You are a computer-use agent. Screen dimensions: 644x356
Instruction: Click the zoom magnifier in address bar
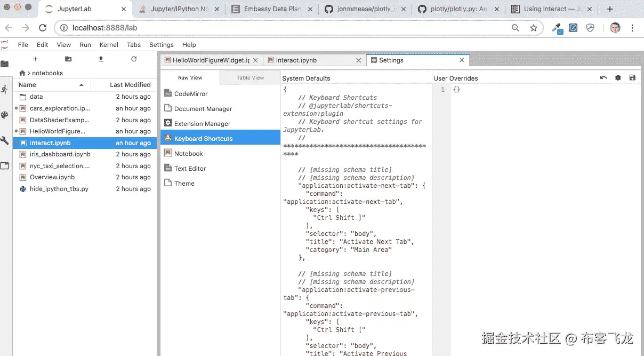(x=516, y=28)
